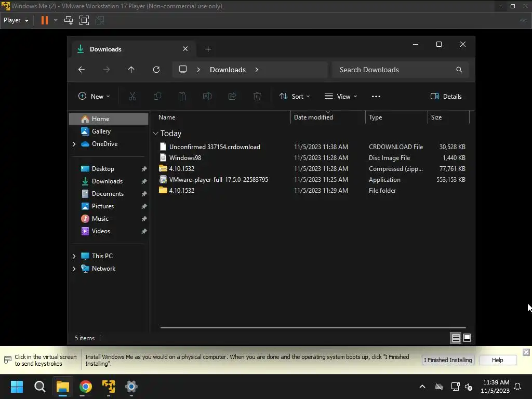The image size is (532, 399).
Task: Expand the Network node
Action: point(74,269)
